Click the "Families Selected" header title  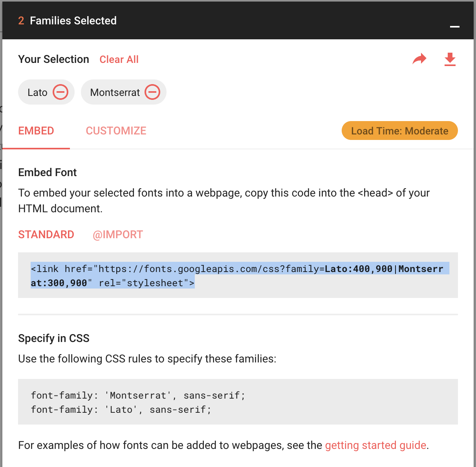[73, 21]
